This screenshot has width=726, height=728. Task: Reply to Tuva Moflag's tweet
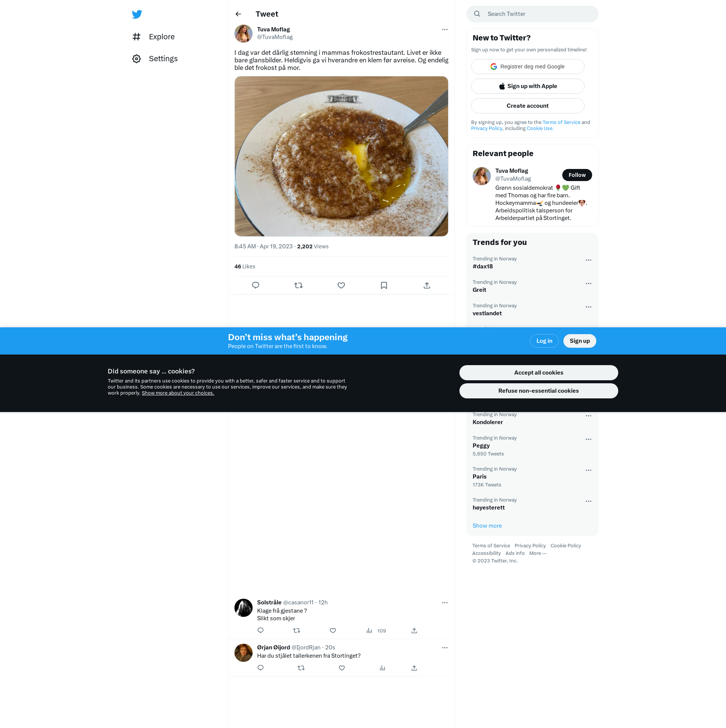pyautogui.click(x=256, y=285)
